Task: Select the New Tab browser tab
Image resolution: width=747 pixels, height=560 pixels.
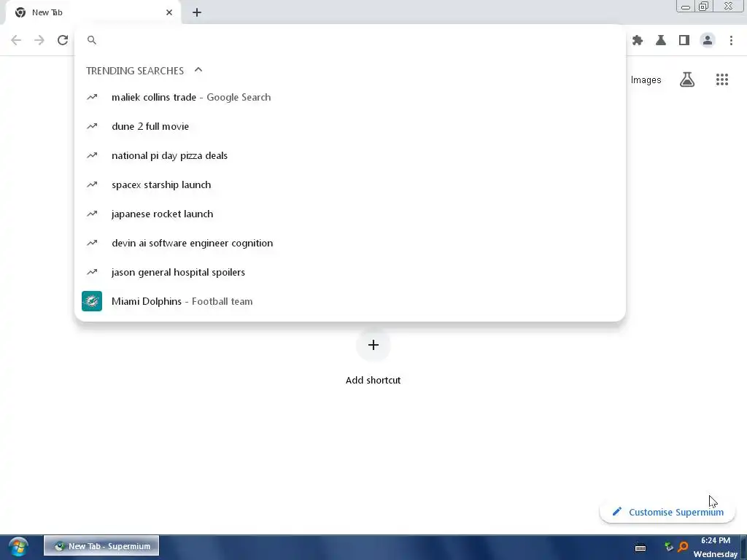Action: 93,12
